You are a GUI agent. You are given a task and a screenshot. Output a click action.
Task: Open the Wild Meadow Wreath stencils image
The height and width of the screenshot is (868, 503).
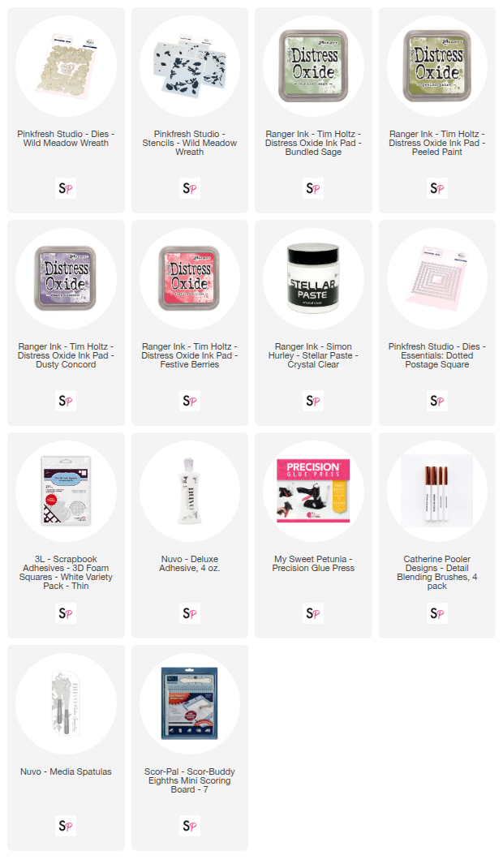190,66
